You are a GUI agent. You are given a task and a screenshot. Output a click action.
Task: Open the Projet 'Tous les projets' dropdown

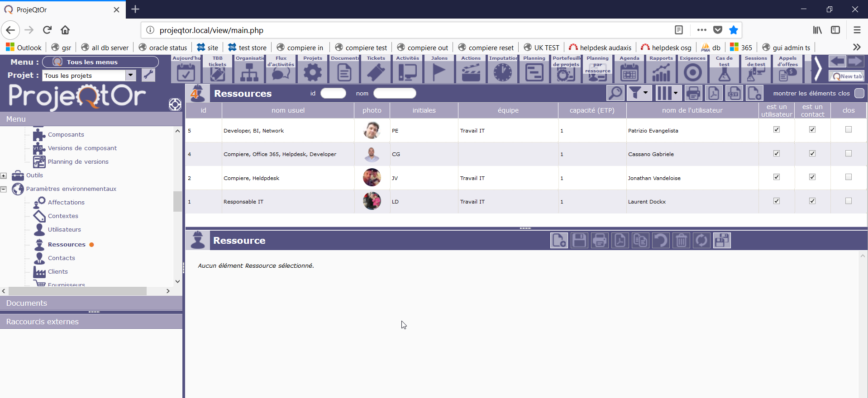click(x=130, y=76)
